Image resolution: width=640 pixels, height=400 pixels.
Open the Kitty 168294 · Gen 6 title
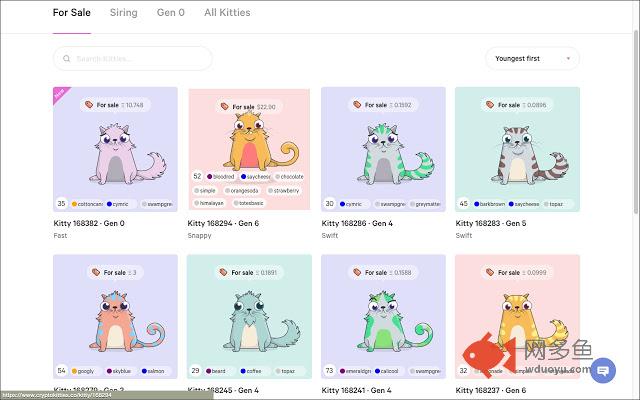point(223,223)
